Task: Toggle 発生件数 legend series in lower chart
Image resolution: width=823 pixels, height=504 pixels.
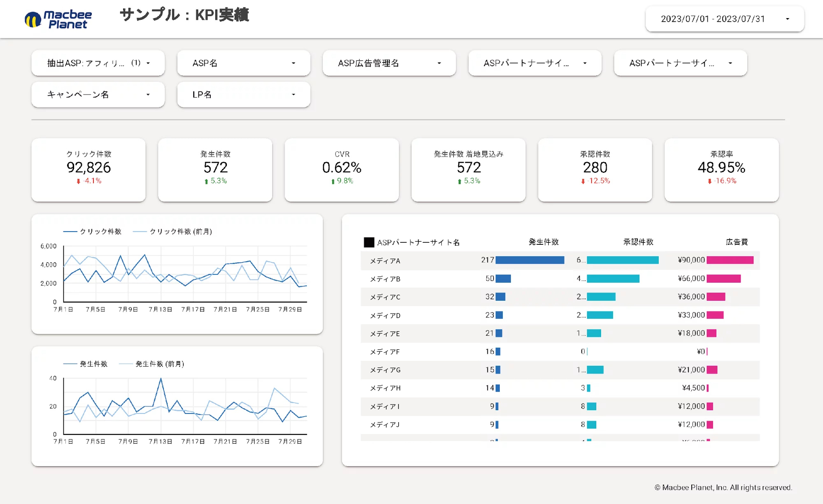Action: 85,364
